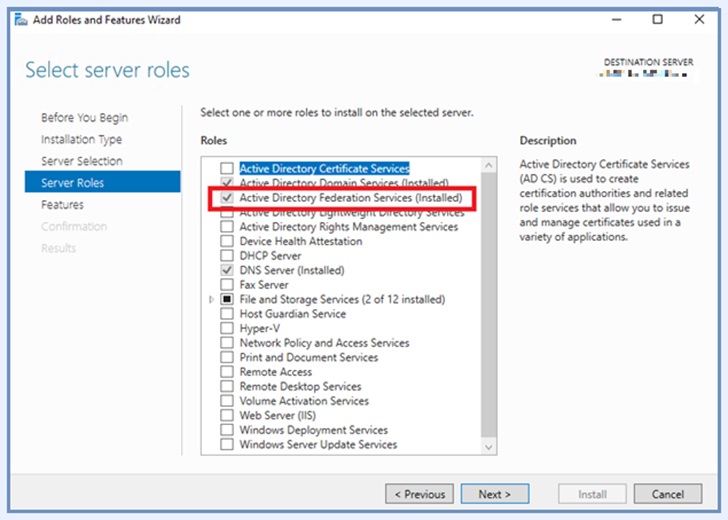This screenshot has height=520, width=728.
Task: Tick the Hyper-V role checkbox
Action: [x=227, y=328]
